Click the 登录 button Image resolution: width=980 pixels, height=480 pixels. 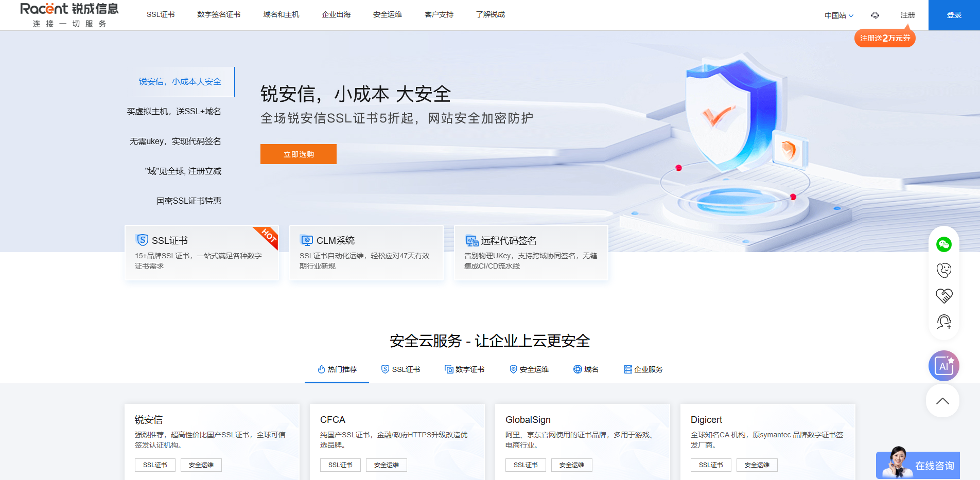tap(954, 15)
